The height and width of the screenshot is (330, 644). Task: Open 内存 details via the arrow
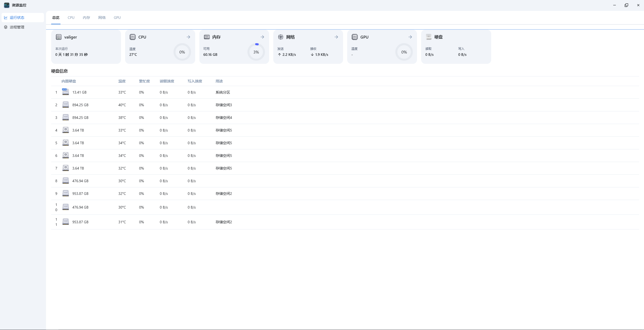262,37
